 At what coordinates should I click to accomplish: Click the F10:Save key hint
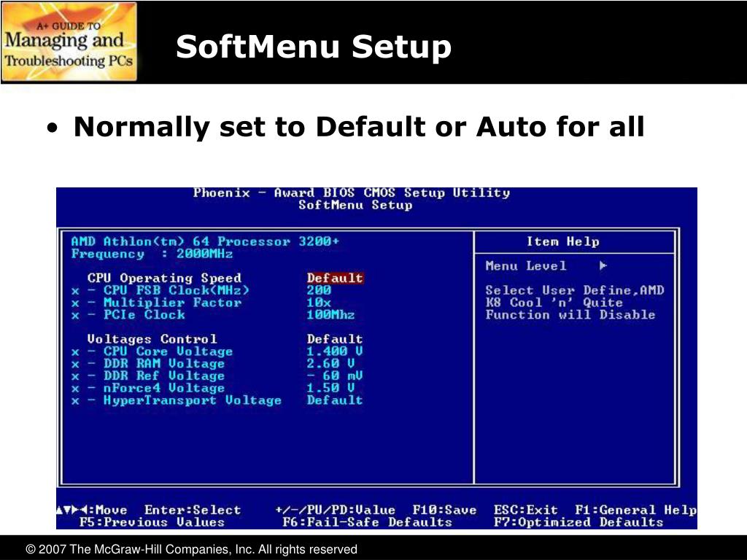pyautogui.click(x=444, y=510)
